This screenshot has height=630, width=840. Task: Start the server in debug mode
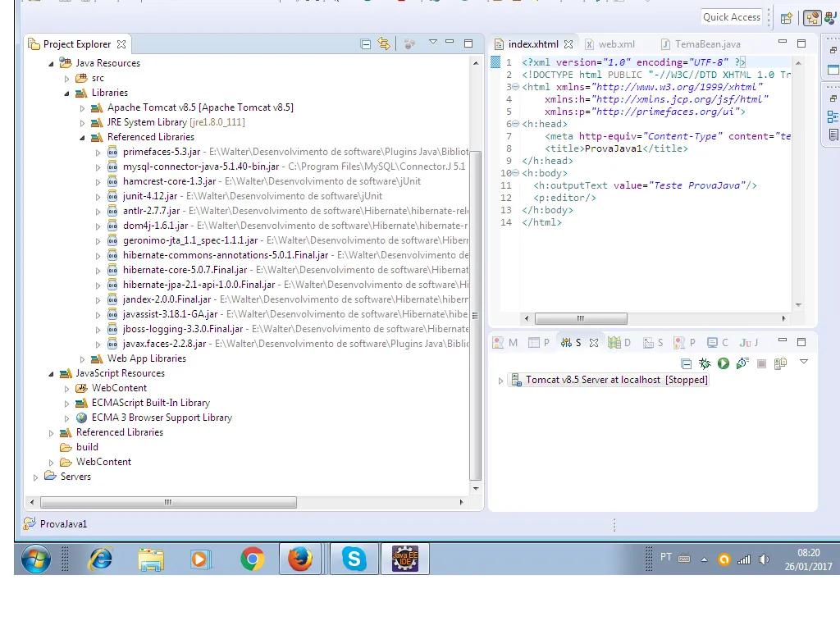(x=704, y=363)
